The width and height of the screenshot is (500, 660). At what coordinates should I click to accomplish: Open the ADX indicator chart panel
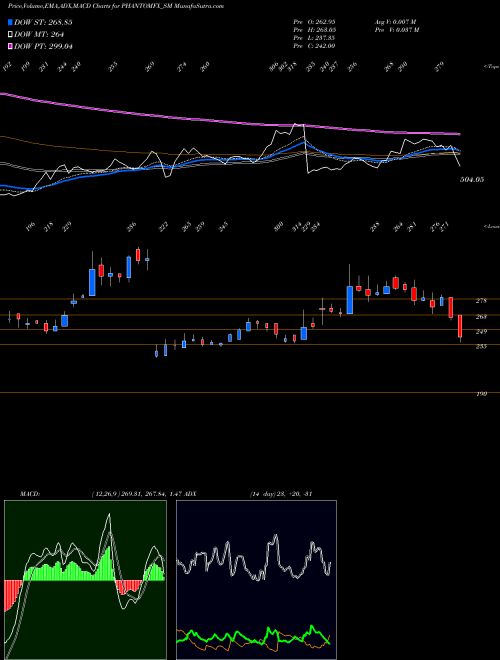[256, 580]
